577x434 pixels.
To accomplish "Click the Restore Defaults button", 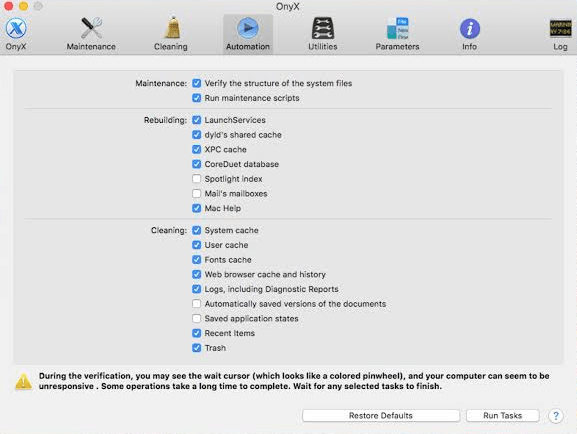I will [x=381, y=416].
